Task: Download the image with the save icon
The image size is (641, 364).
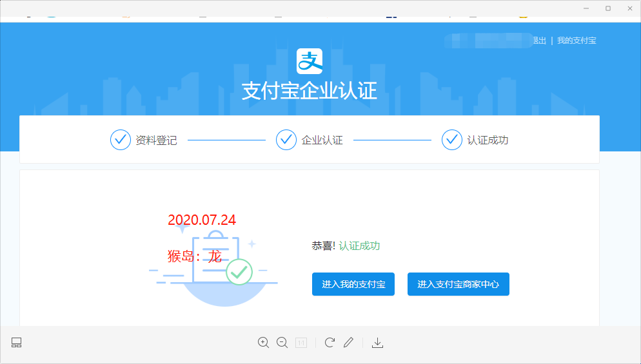Action: coord(377,343)
